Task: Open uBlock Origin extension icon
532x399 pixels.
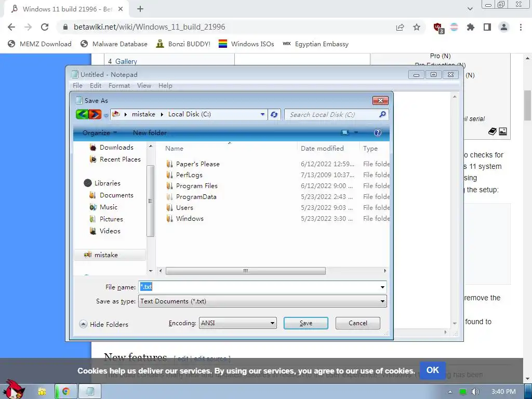Action: [x=438, y=28]
